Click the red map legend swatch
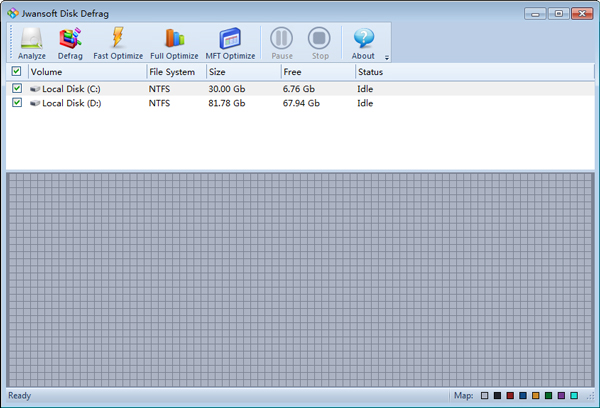Viewport: 600px width, 408px height. pyautogui.click(x=510, y=395)
